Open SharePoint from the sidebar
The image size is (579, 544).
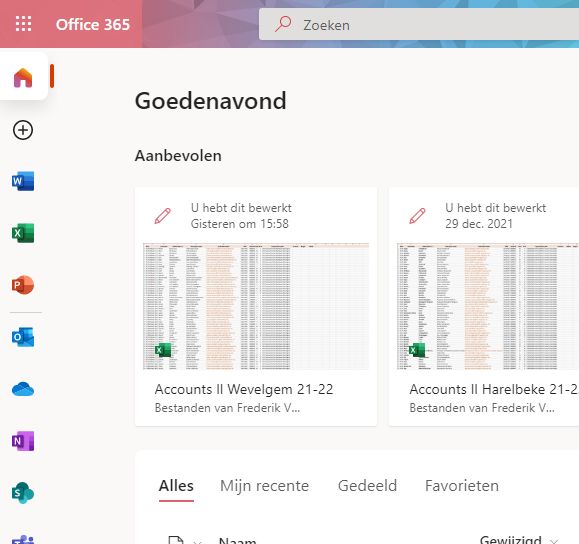(x=23, y=493)
